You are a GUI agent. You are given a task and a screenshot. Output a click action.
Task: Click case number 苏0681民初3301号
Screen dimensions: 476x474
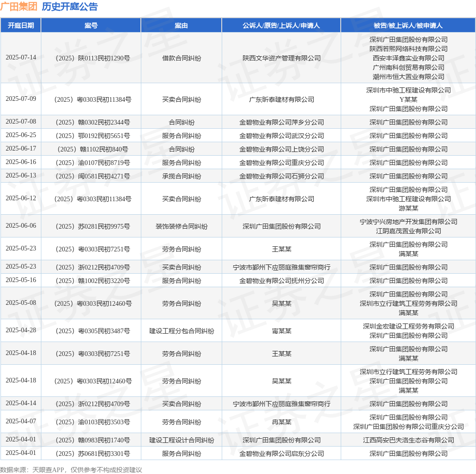93,454
